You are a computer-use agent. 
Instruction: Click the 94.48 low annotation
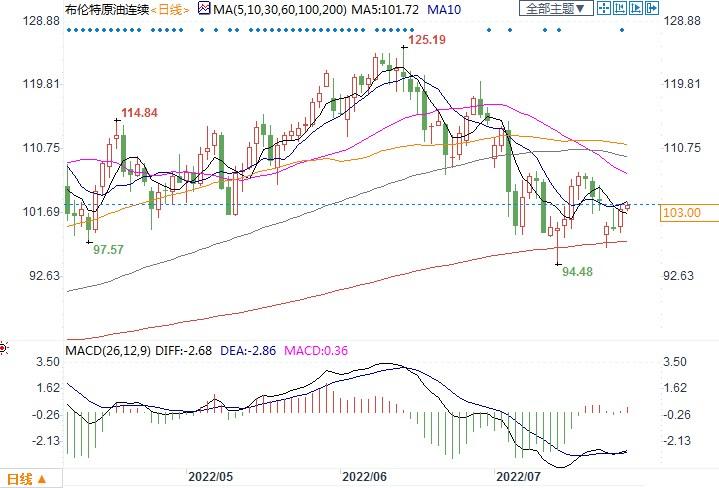[x=577, y=272]
